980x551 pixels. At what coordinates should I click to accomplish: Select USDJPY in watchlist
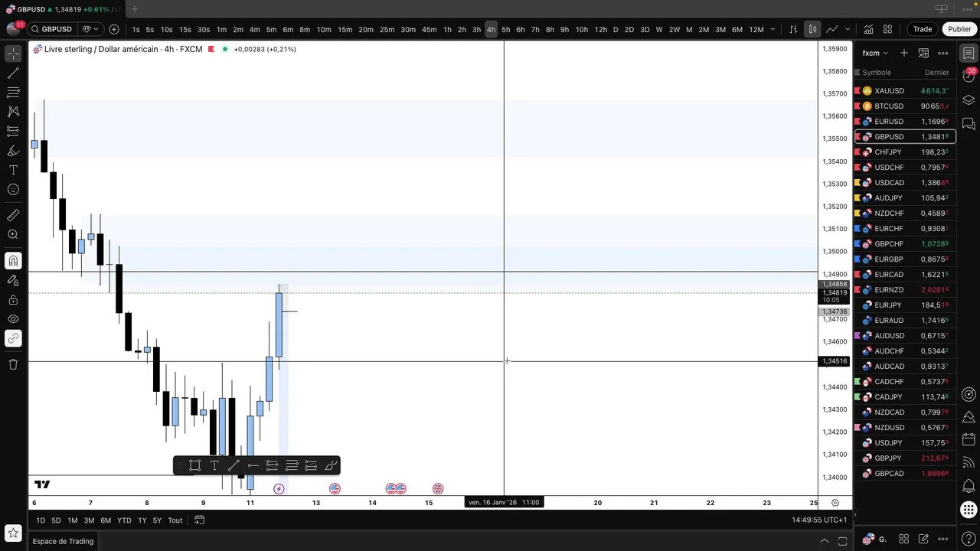coord(906,443)
